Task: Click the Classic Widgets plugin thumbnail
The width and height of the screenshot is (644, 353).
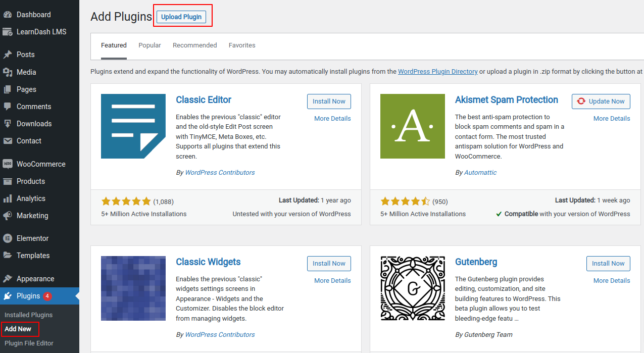Action: (x=133, y=288)
